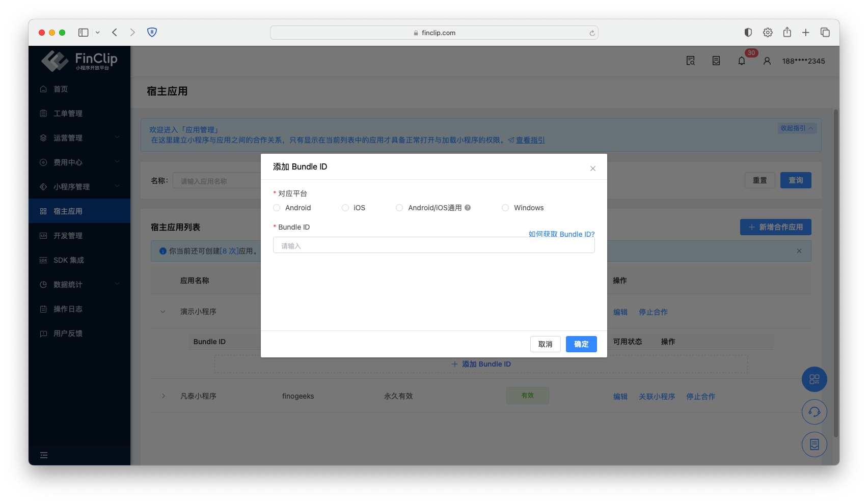868x503 pixels.
Task: Click the floating document icon at bottom right
Action: (x=814, y=444)
